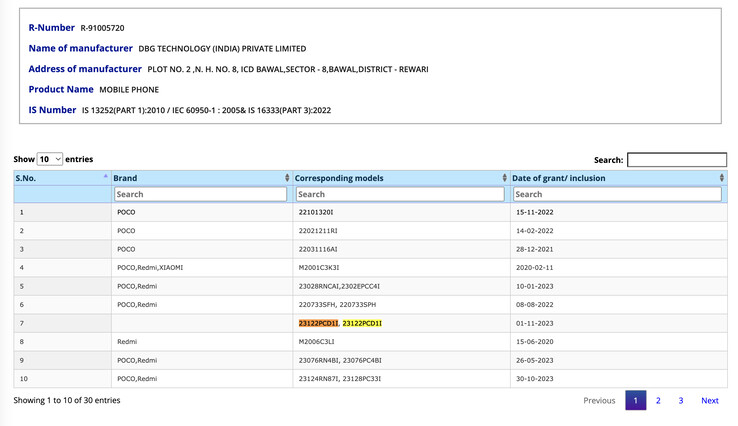
Task: Click date 2020-02-11
Action: [x=535, y=267]
